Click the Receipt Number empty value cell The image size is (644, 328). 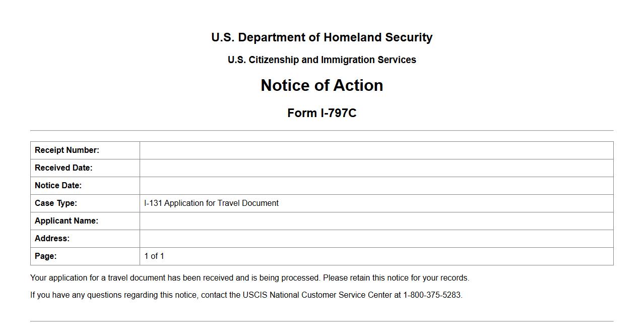pyautogui.click(x=376, y=150)
